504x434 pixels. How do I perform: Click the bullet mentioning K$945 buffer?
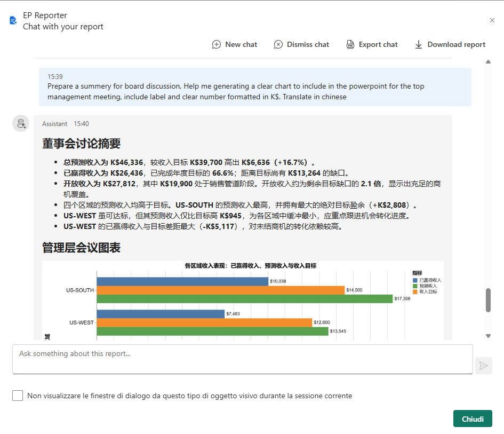pos(237,216)
